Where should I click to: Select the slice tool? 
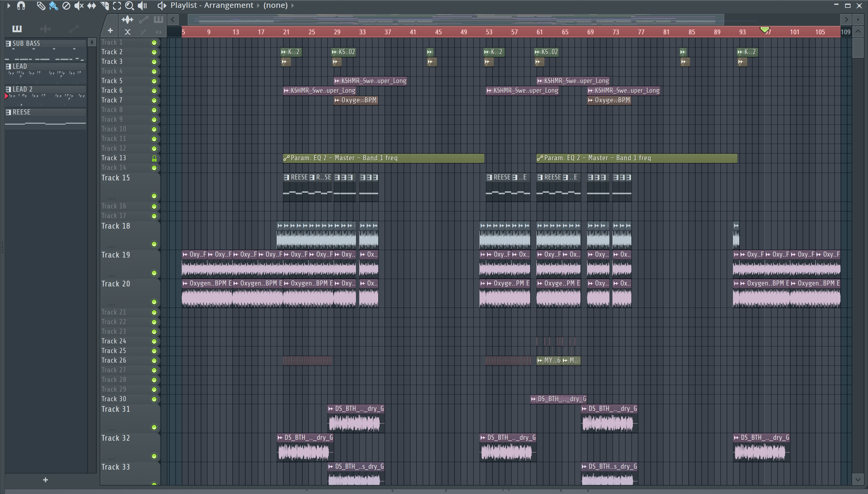pos(105,5)
